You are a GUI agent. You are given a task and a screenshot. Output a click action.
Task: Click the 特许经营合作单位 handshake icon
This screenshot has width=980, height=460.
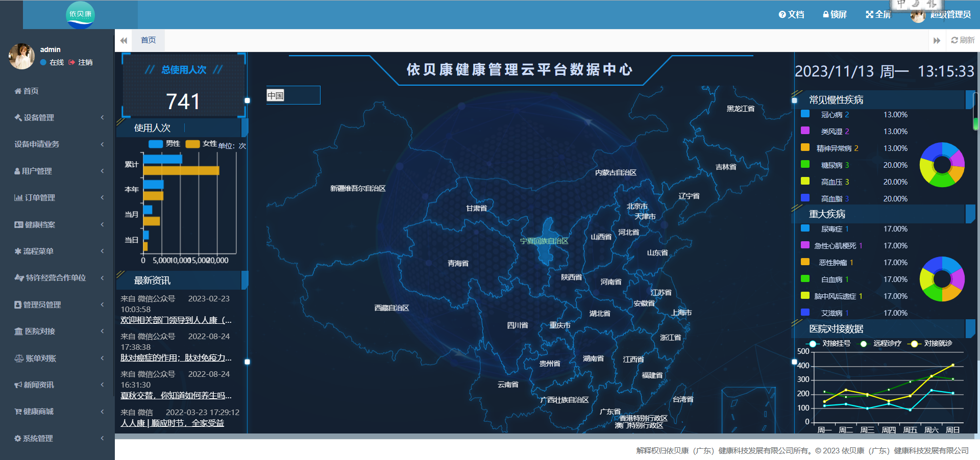tap(19, 277)
